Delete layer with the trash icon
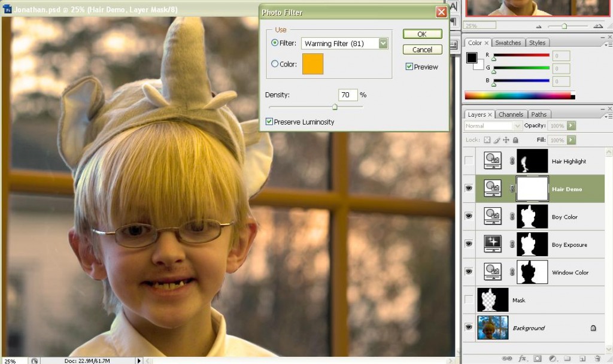The width and height of the screenshot is (613, 364). pyautogui.click(x=597, y=358)
